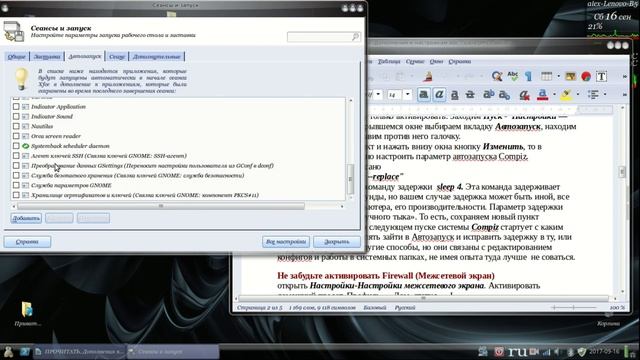Screen dimensions: 640x360
Task: Click the Systemback scheduler daemon green icon
Action: [x=25, y=146]
